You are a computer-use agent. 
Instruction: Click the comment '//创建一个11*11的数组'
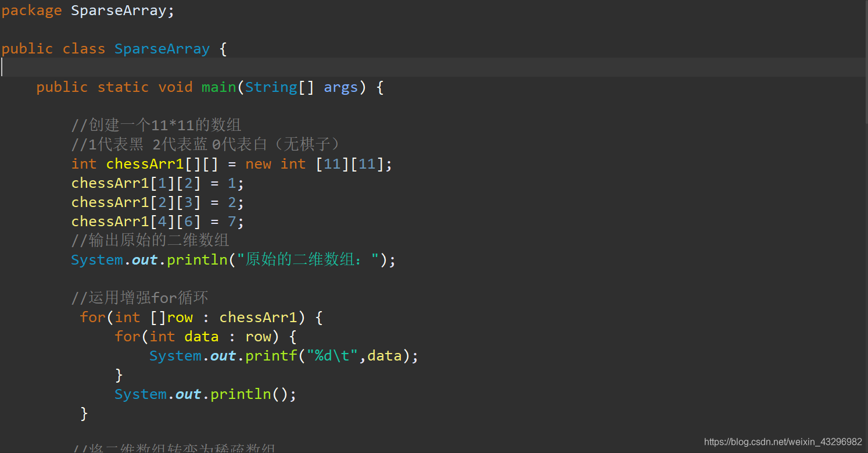[x=156, y=125]
